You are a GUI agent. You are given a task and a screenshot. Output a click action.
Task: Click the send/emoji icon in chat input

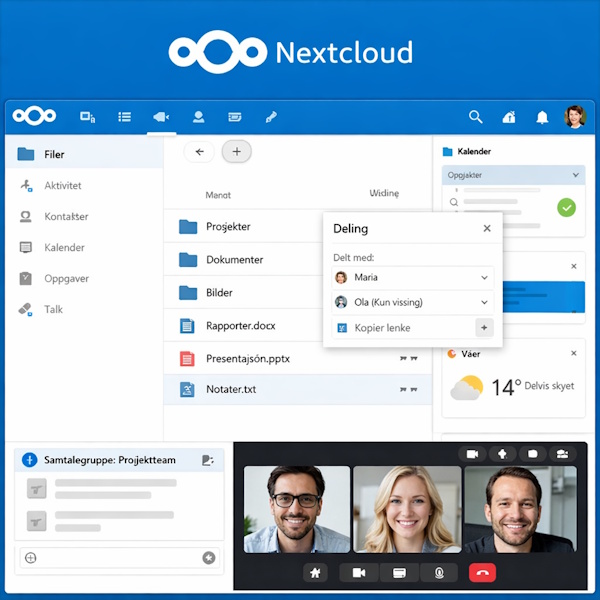[x=209, y=558]
